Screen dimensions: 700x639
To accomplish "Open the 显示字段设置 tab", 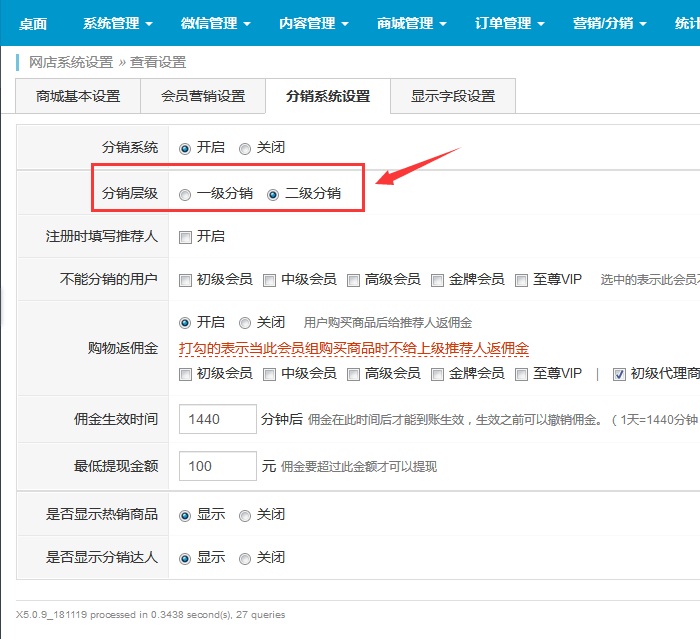I will tap(452, 97).
